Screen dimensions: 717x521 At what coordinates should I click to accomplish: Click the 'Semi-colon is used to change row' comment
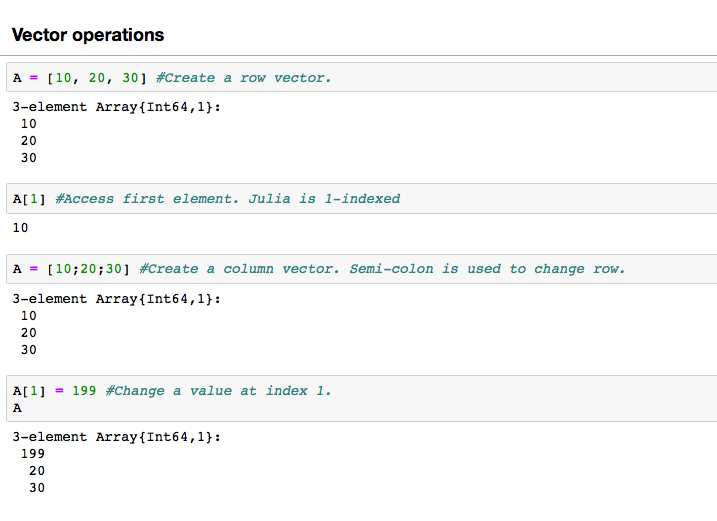(487, 269)
